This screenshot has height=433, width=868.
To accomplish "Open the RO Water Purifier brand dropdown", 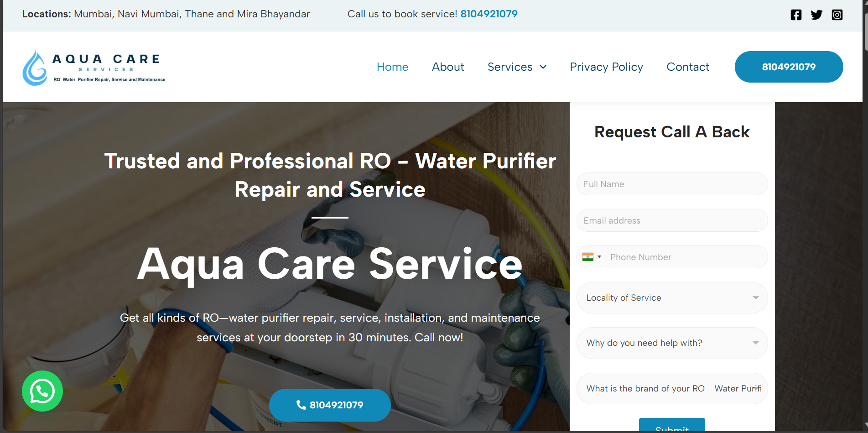I will pyautogui.click(x=672, y=389).
